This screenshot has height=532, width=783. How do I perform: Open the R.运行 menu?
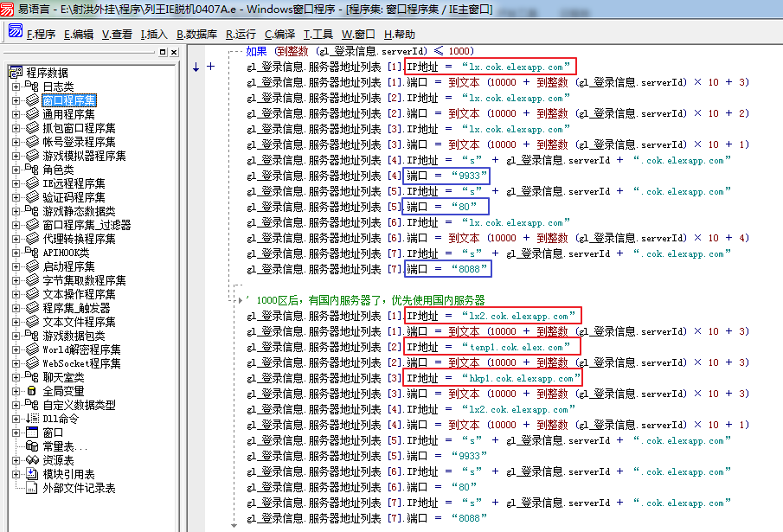241,34
